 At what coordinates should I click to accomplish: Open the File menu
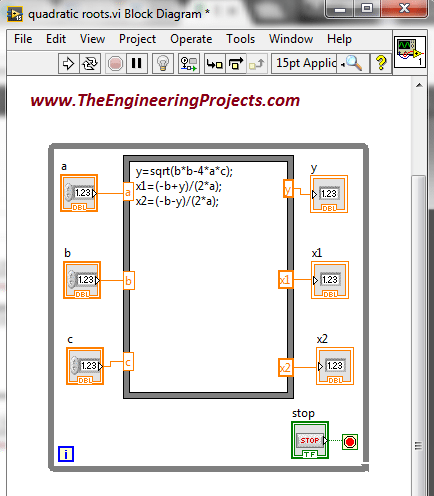click(x=23, y=39)
